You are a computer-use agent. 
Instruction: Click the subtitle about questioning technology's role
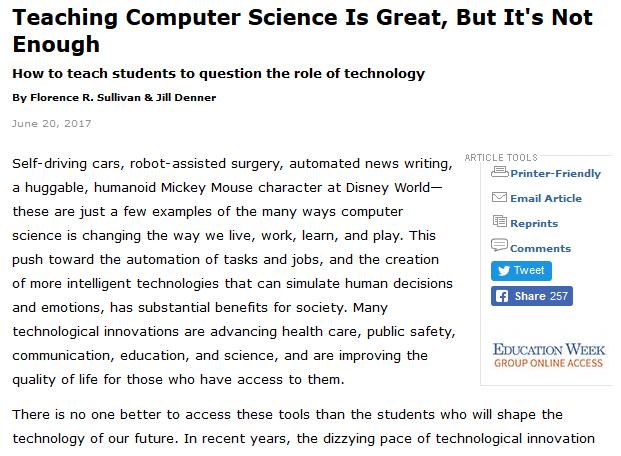(218, 74)
